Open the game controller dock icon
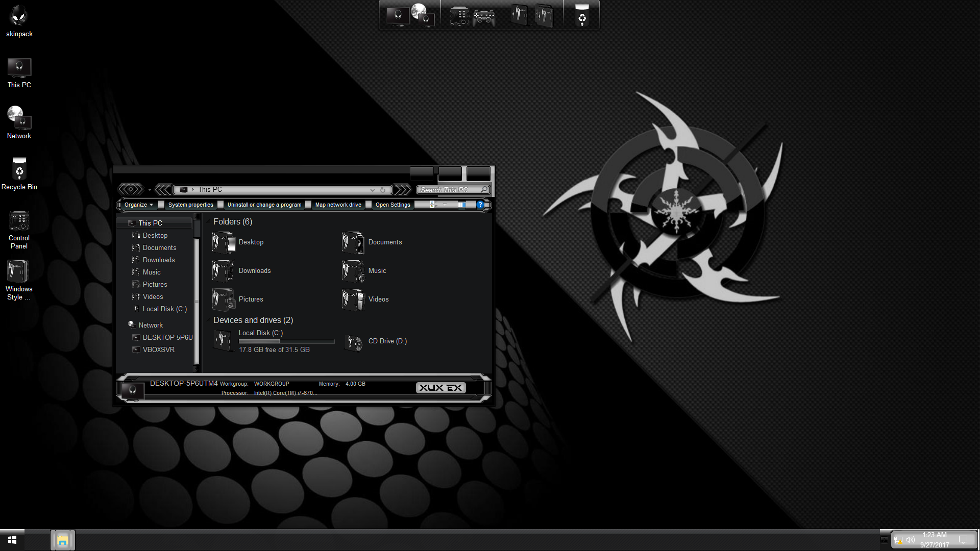 [x=483, y=16]
